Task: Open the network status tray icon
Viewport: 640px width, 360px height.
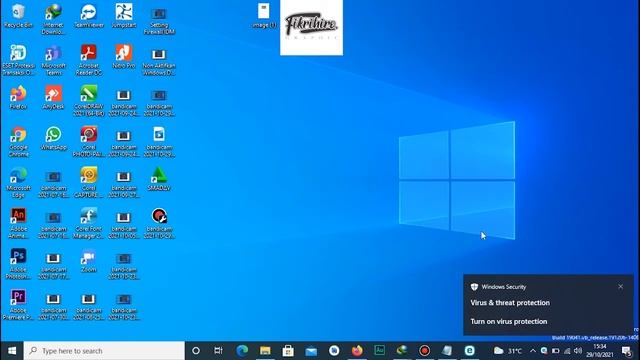Action: point(567,351)
